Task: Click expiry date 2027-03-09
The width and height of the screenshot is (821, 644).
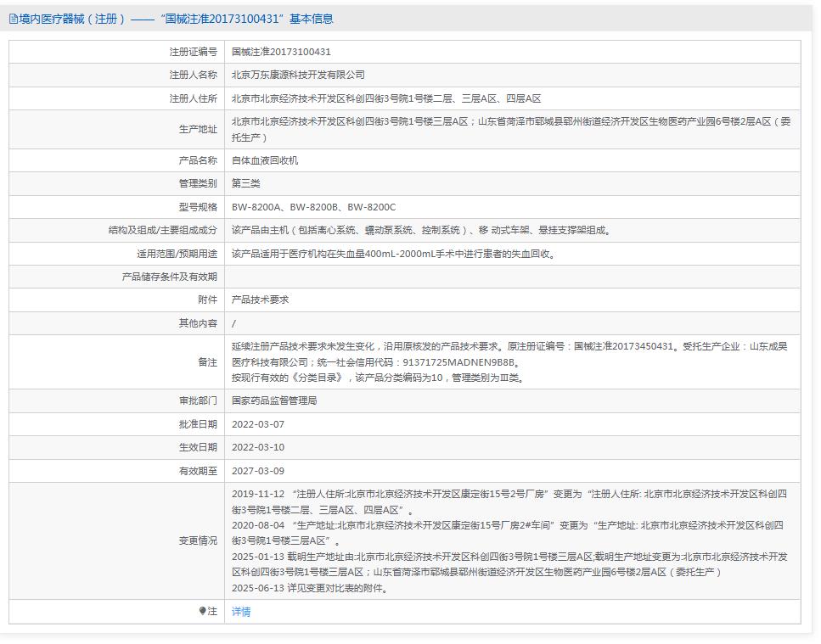Action: 257,471
